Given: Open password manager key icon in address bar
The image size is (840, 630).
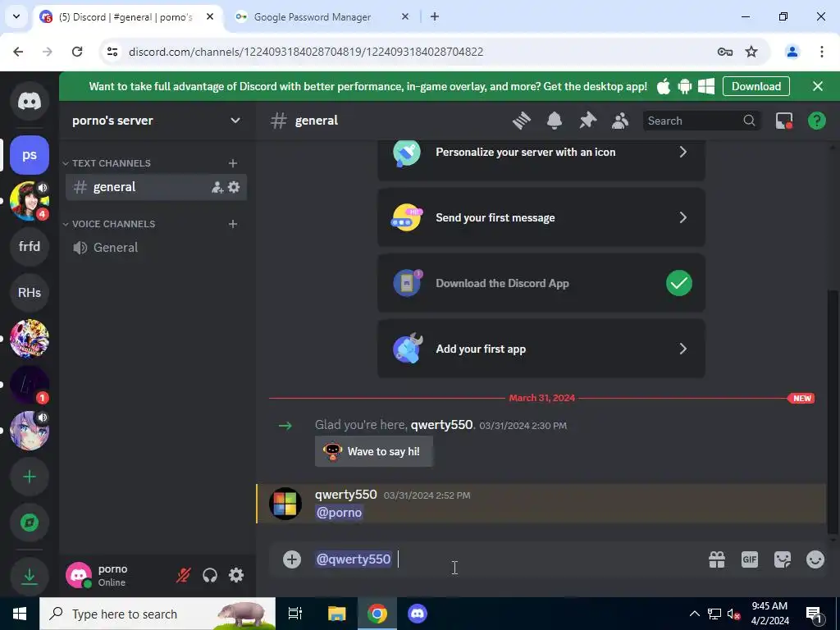Looking at the screenshot, I should [725, 52].
